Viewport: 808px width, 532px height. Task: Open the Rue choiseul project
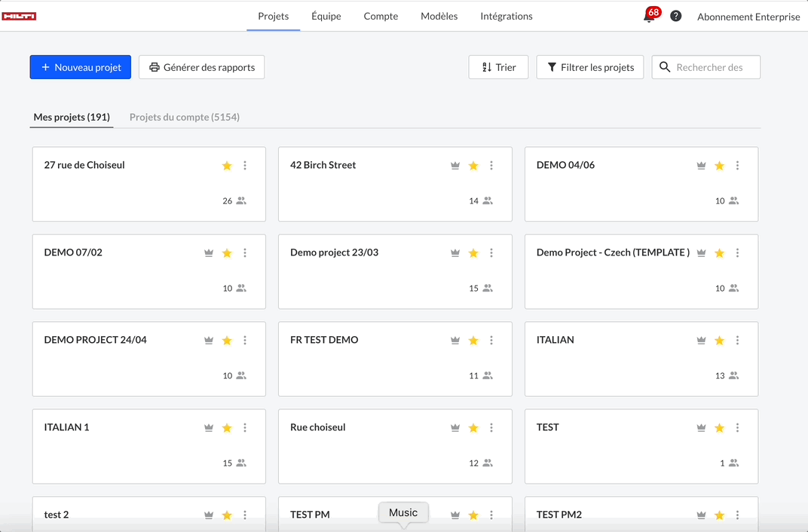click(395, 447)
